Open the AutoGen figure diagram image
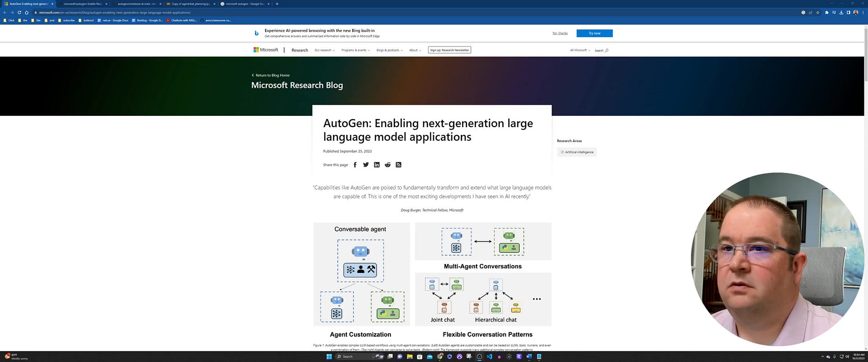868x362 pixels. [432, 281]
